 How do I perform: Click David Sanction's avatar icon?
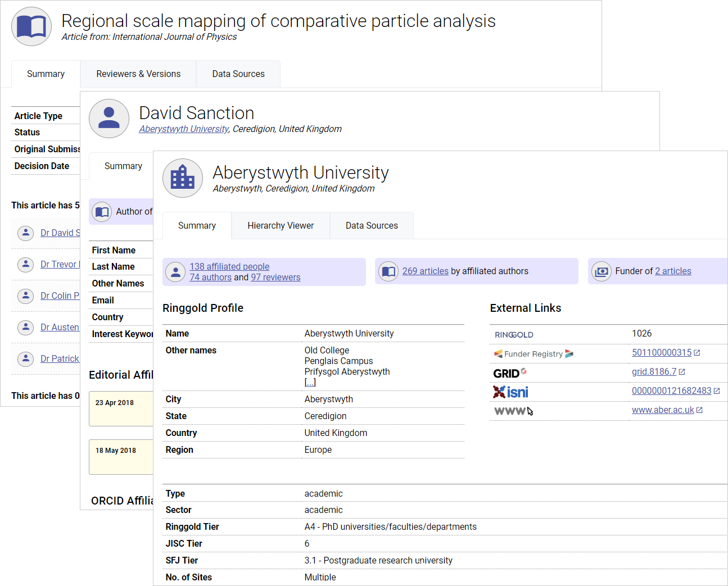pos(108,119)
